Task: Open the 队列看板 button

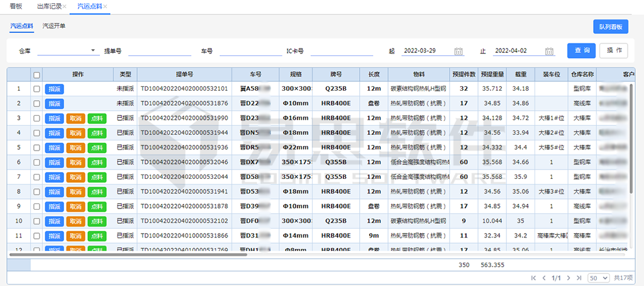Action: 610,26
